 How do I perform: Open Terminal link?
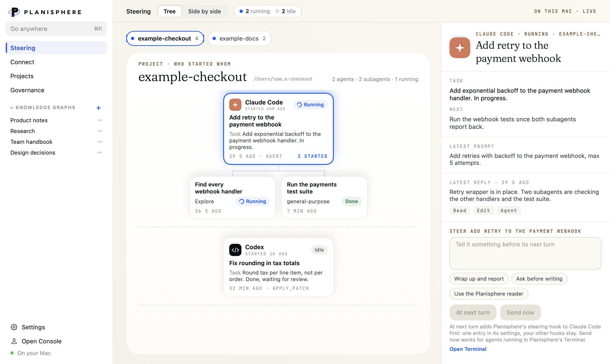468,349
